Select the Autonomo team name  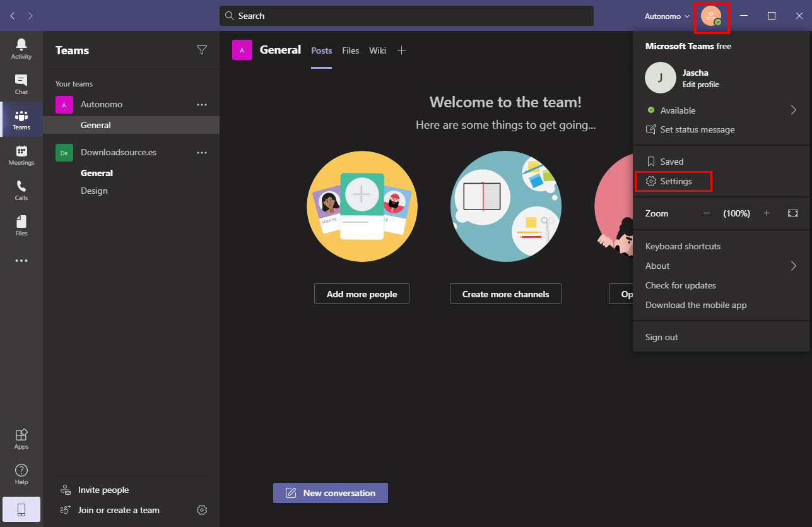pos(102,105)
